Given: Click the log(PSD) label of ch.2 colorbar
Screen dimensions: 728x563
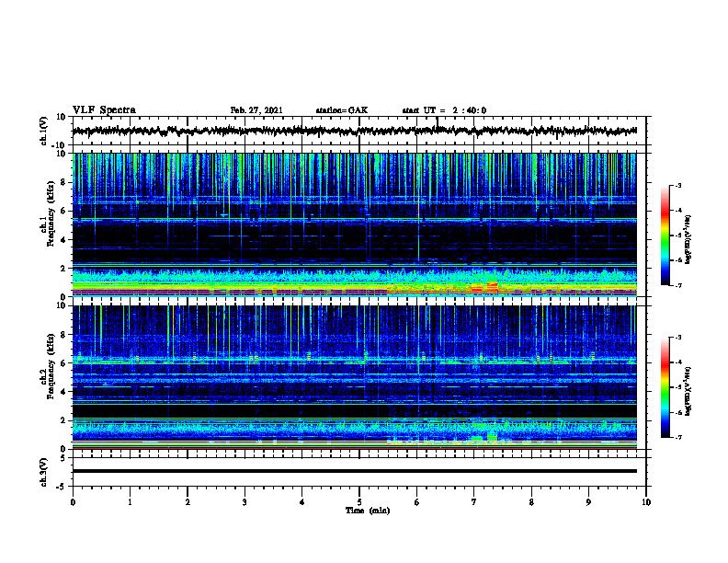Looking at the screenshot, I should pyautogui.click(x=688, y=391).
